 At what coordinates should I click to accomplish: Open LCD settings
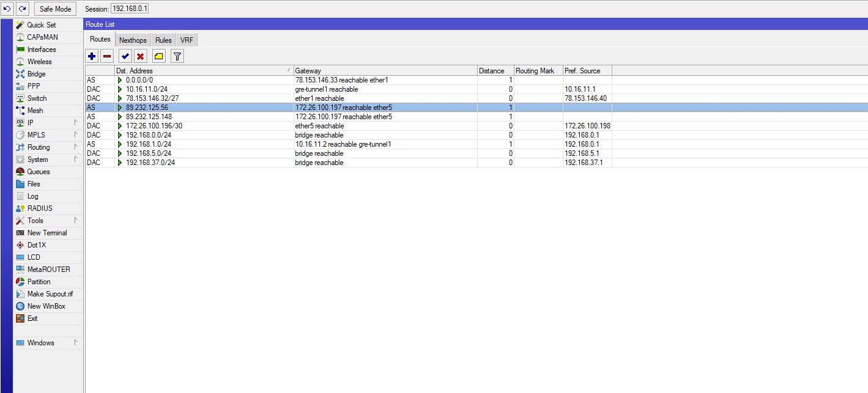click(x=34, y=257)
